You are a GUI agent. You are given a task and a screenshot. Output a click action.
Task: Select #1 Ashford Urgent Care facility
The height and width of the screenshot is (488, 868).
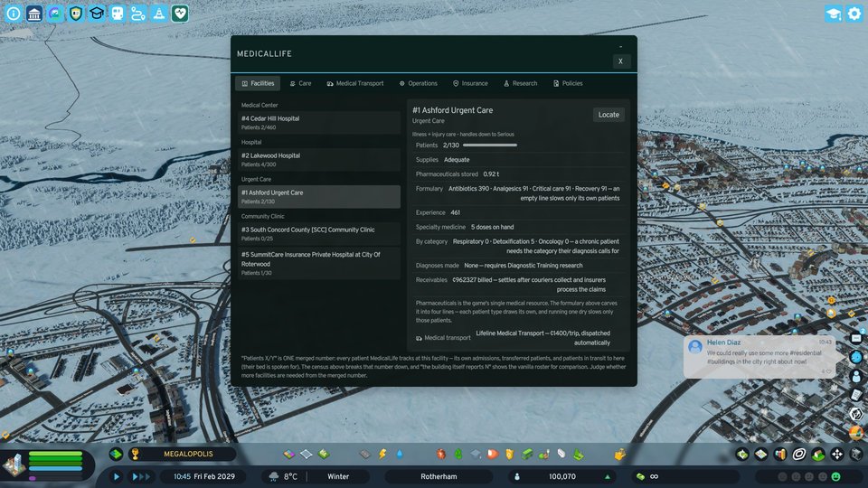[319, 196]
